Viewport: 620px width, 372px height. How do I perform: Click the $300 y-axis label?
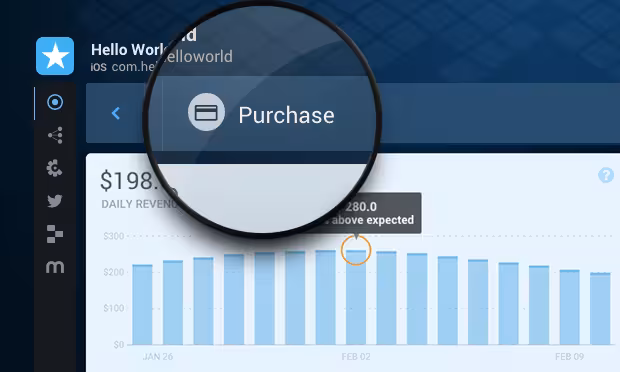(113, 236)
